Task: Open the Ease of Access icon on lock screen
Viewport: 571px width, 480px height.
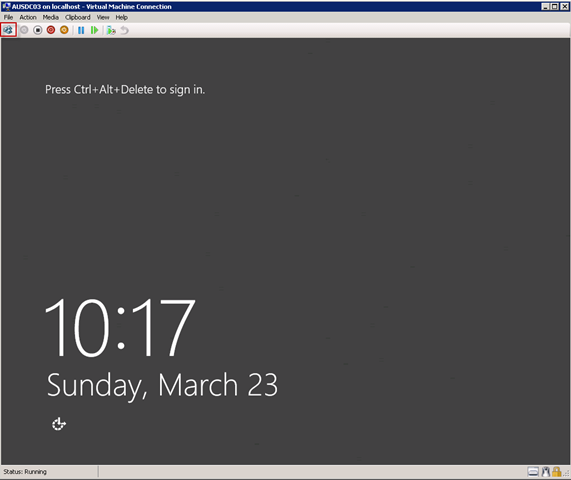Action: click(59, 424)
